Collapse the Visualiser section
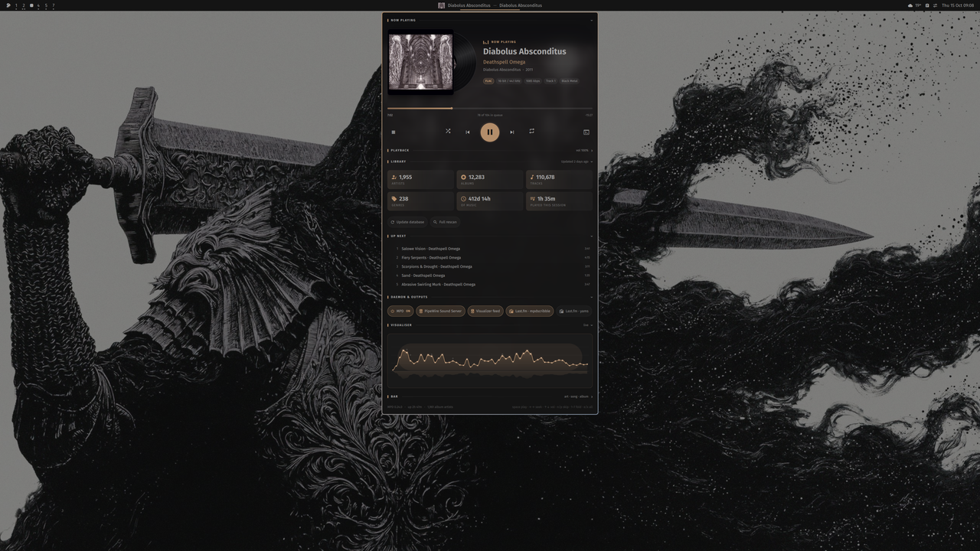This screenshot has height=551, width=980. pos(591,325)
